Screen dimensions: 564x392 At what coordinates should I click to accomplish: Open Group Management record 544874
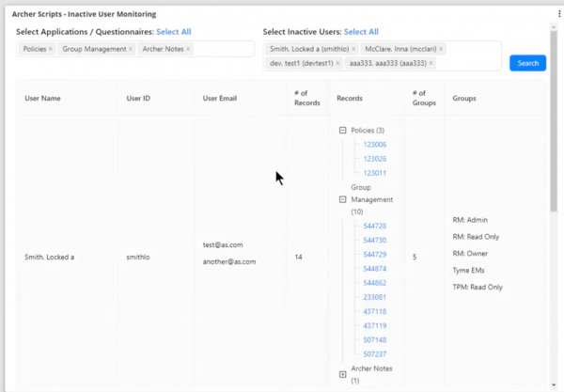click(375, 269)
